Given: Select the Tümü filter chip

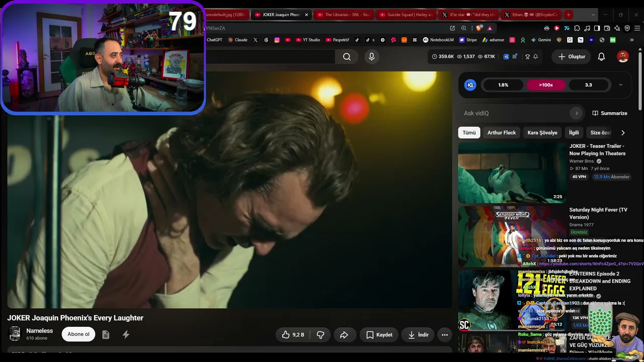Looking at the screenshot, I should pos(469,133).
